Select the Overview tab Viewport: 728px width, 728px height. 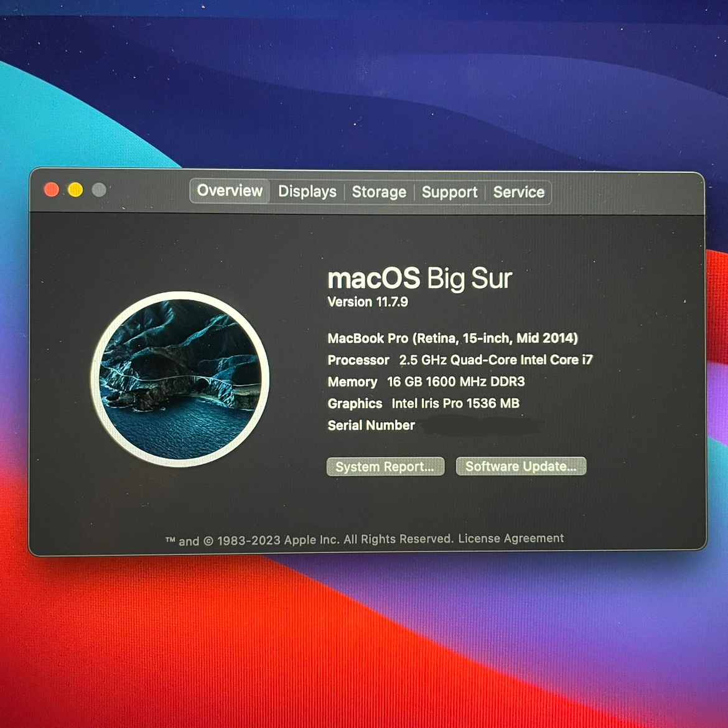[230, 191]
